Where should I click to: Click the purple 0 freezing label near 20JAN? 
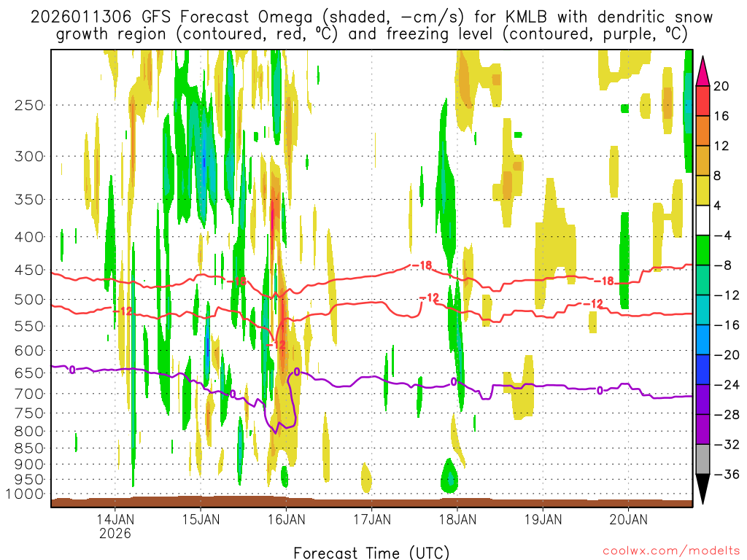click(x=600, y=391)
